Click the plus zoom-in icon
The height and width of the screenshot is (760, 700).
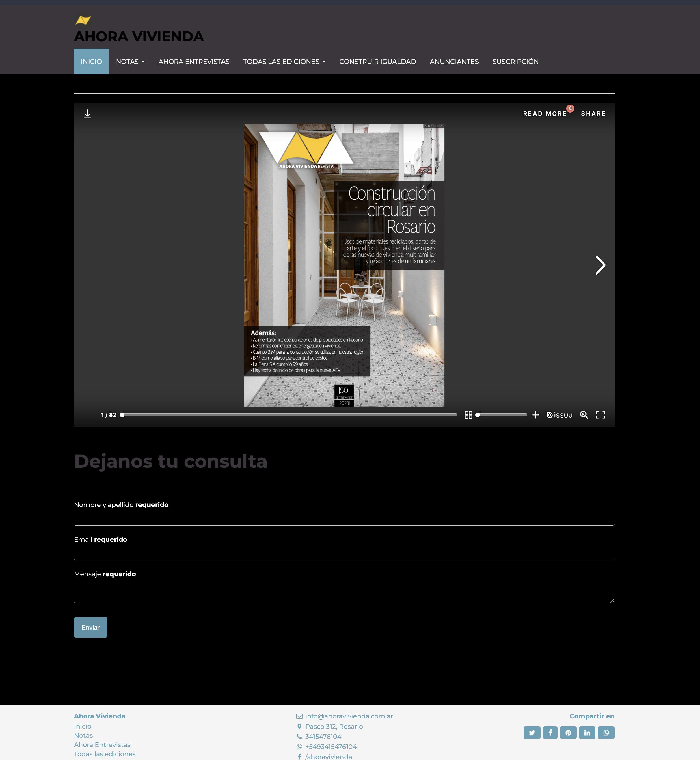coord(535,415)
